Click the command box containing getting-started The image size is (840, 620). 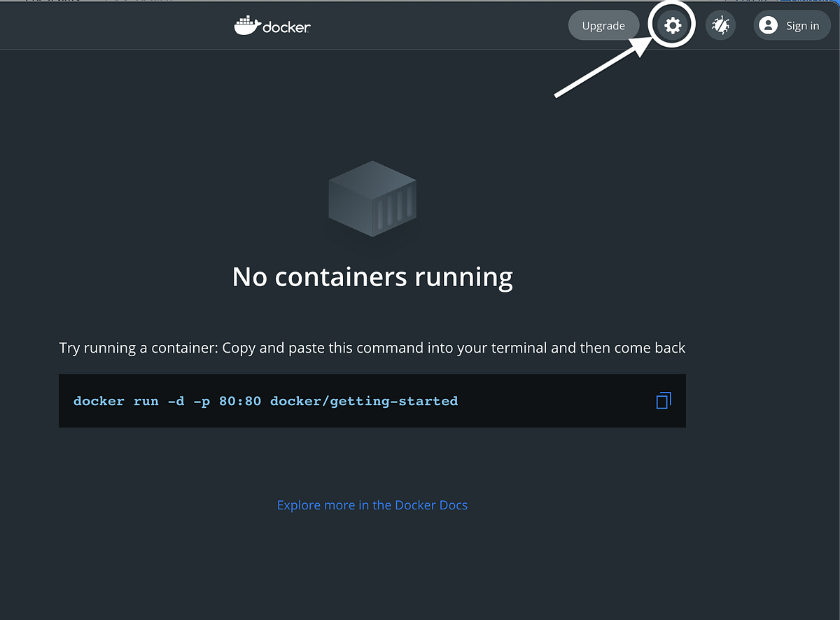372,400
